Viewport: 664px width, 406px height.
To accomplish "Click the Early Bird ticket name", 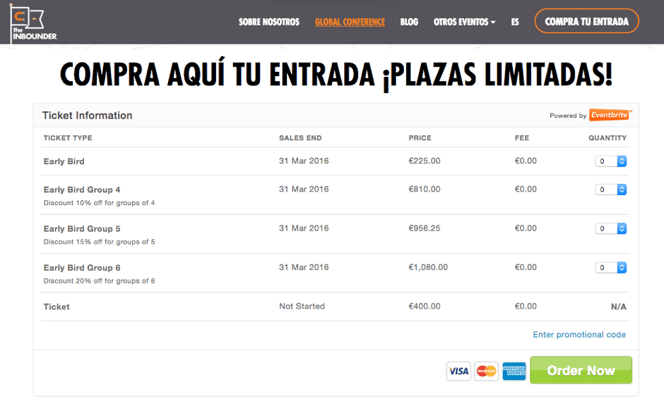I will [63, 161].
